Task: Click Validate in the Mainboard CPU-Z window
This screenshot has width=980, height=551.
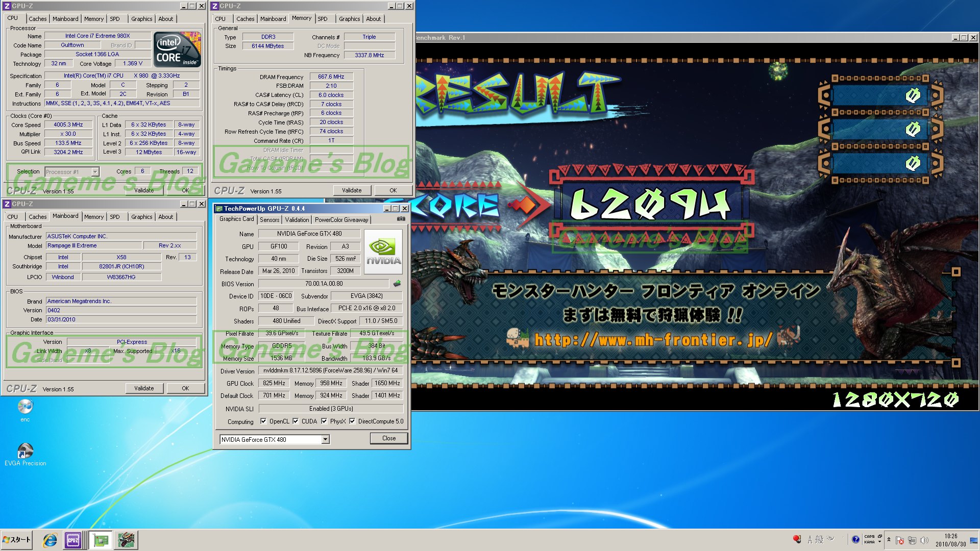Action: tap(144, 388)
